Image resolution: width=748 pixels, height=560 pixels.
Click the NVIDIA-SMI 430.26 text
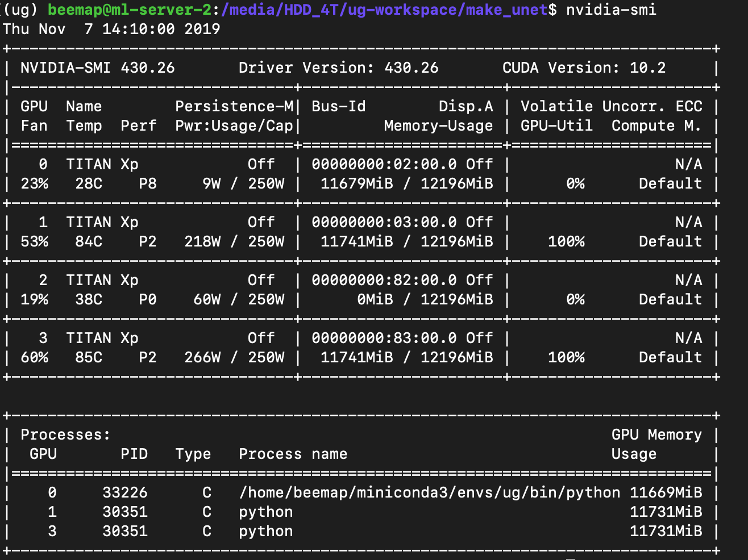tap(98, 68)
